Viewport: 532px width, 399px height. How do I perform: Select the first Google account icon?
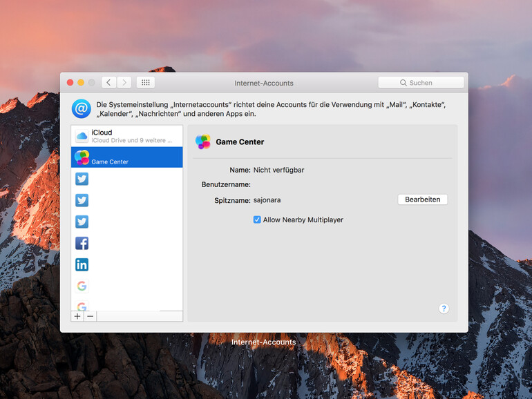click(x=82, y=286)
